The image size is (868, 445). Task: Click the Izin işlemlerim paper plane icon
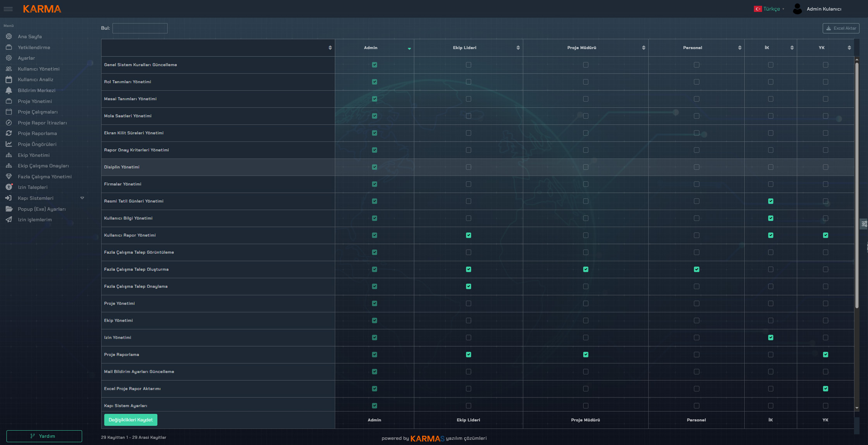[9, 219]
